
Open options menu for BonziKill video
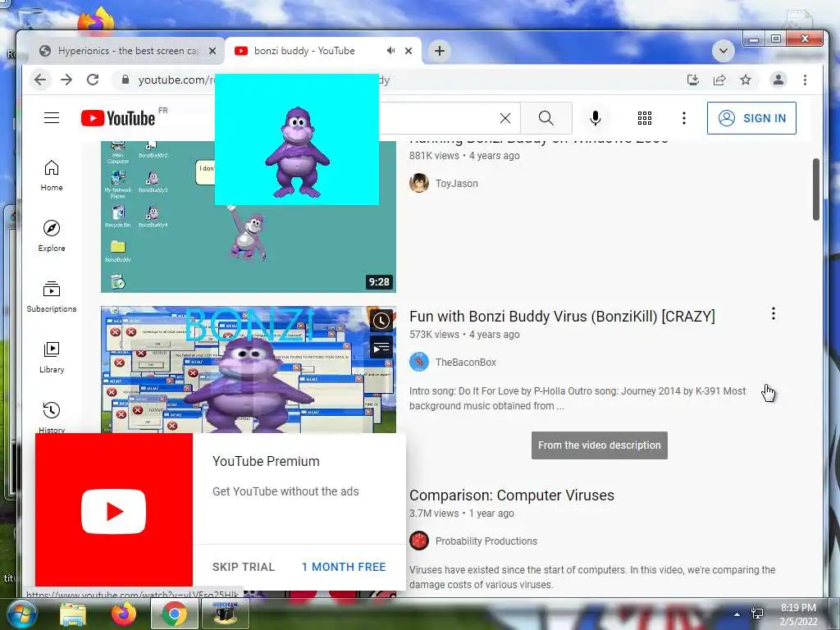point(773,313)
